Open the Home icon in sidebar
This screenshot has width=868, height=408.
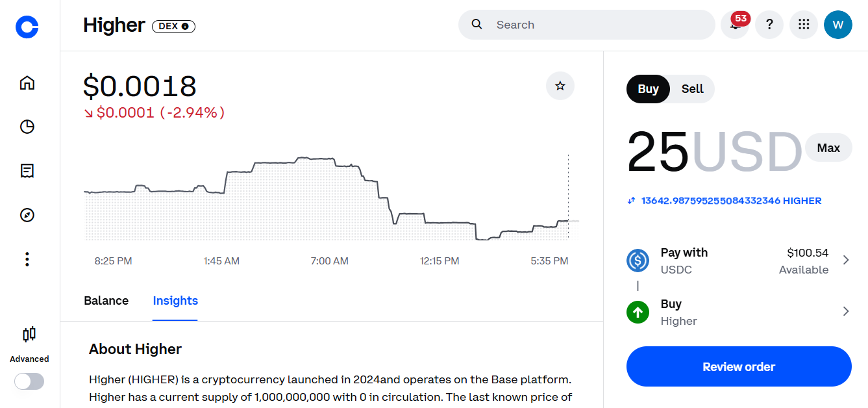tap(27, 83)
